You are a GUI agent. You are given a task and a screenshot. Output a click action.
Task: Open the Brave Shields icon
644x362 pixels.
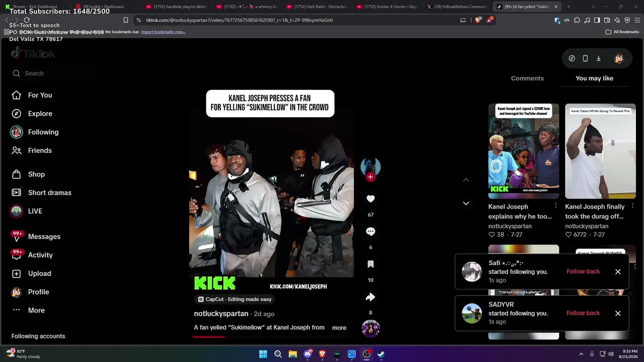(x=477, y=20)
